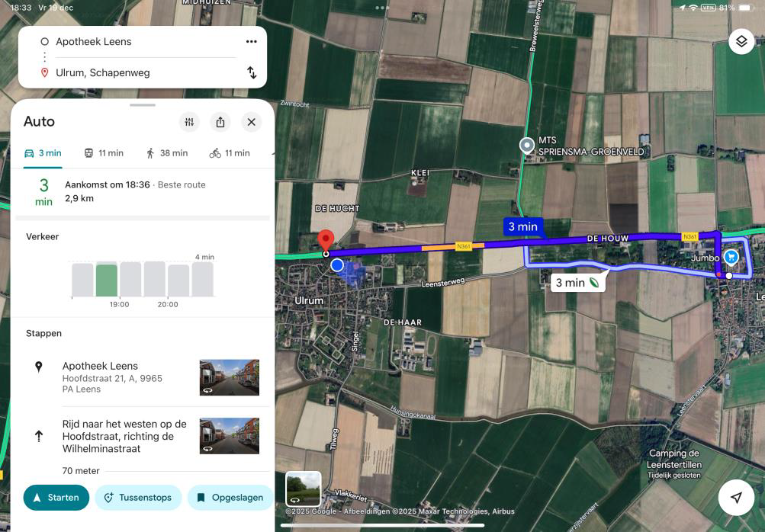
Task: Open route filter options
Action: (x=190, y=122)
